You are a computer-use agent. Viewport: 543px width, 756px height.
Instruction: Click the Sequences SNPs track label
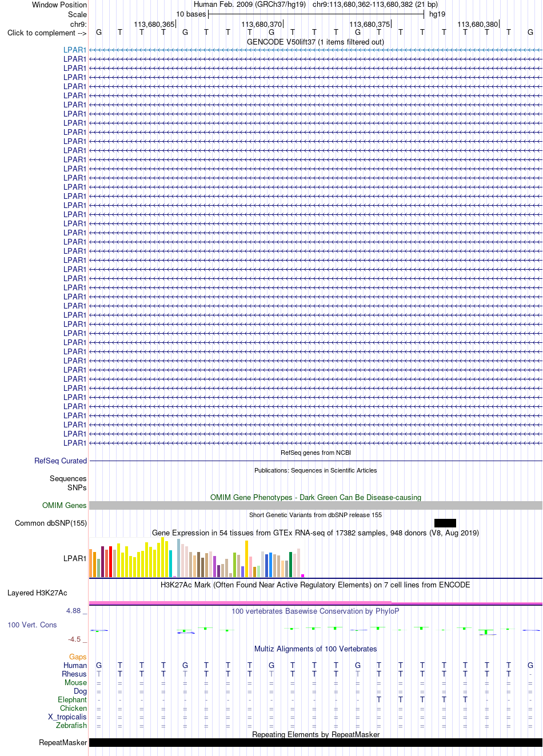pyautogui.click(x=68, y=483)
